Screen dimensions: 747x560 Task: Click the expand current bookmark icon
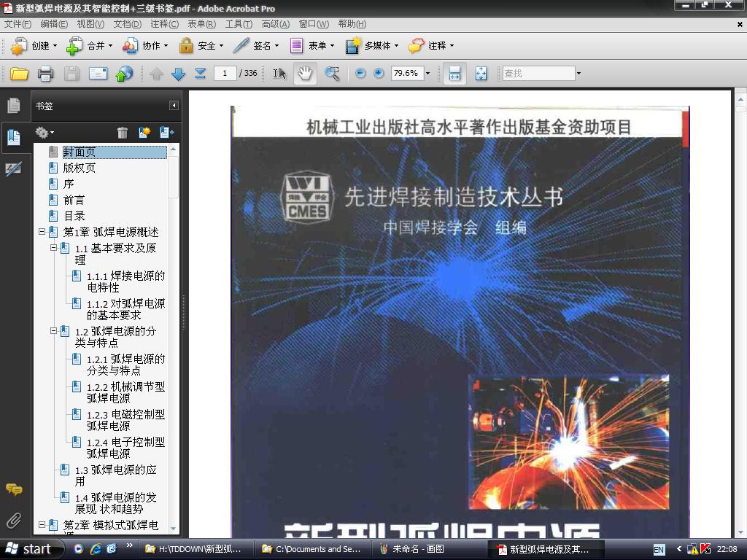(x=167, y=133)
